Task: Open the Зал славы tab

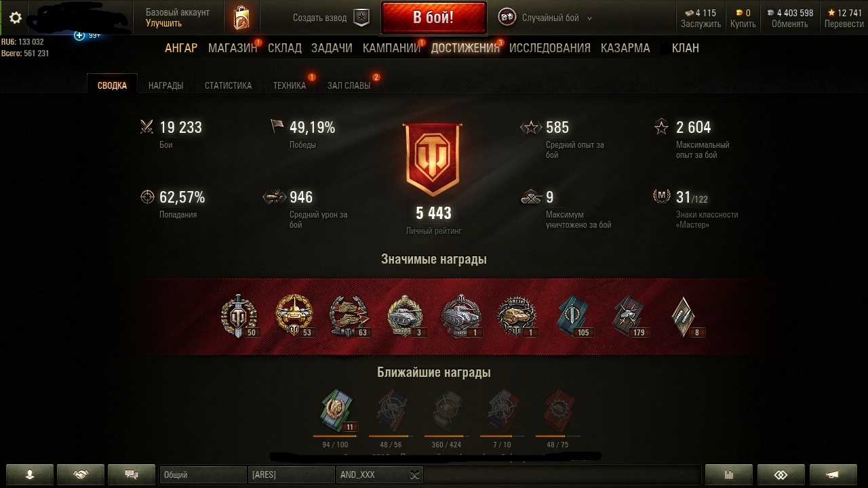Action: coord(349,85)
